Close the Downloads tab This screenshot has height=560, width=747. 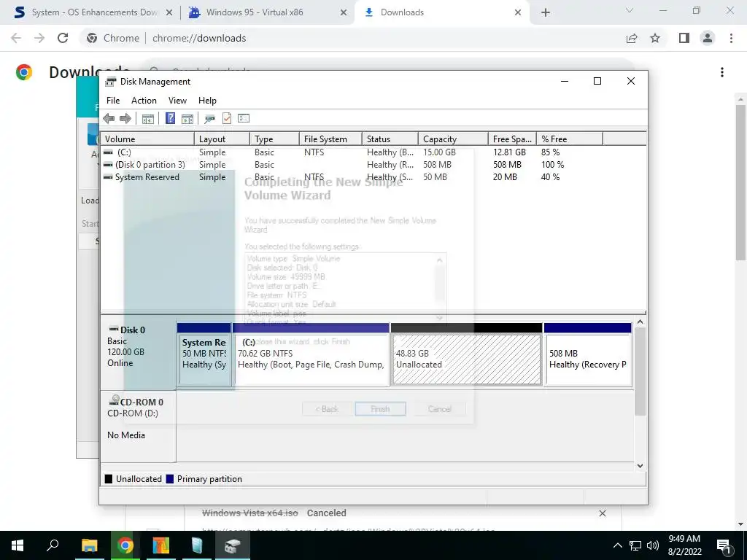[x=518, y=12]
